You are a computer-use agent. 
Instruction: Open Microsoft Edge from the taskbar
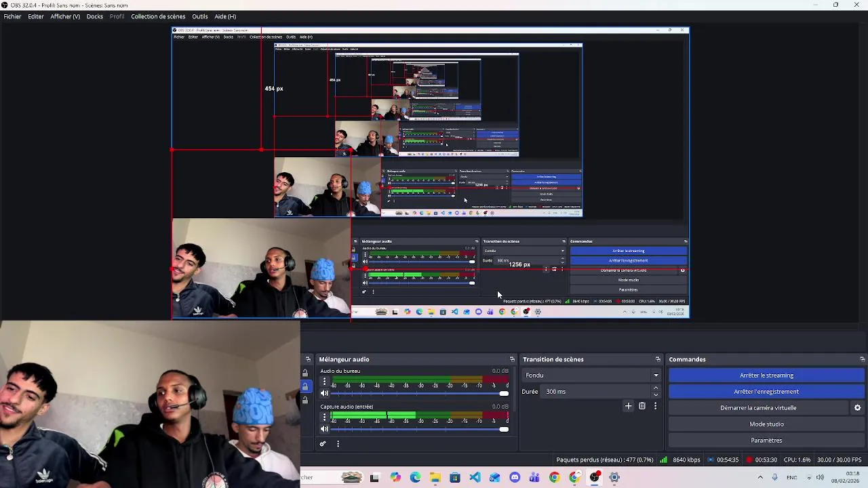[415, 478]
